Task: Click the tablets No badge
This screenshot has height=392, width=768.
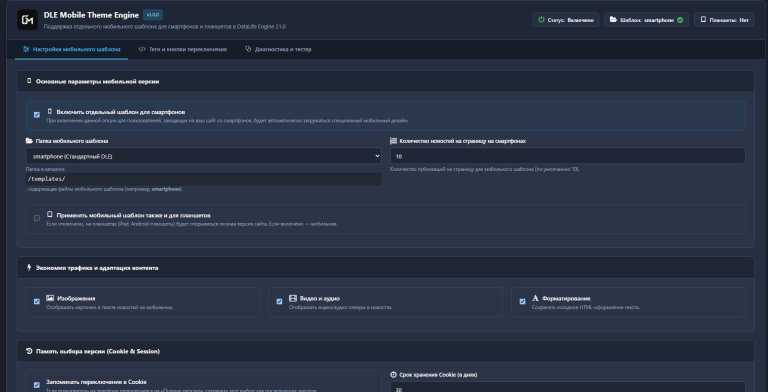Action: 724,20
